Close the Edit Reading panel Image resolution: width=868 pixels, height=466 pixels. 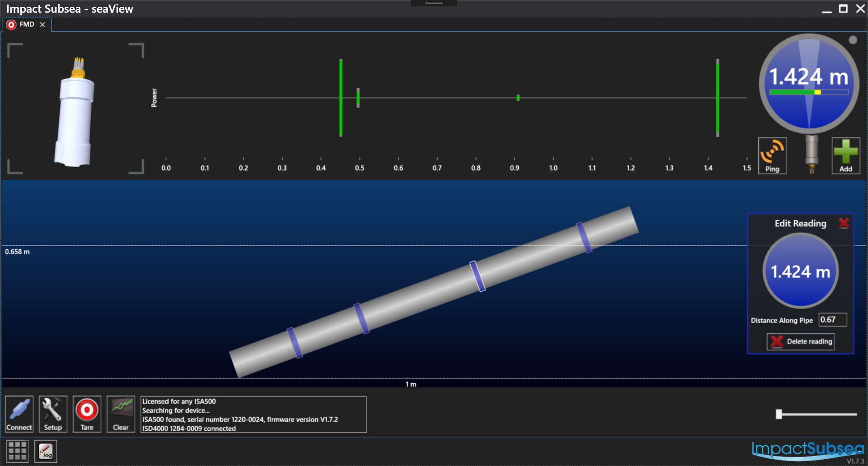(x=844, y=223)
